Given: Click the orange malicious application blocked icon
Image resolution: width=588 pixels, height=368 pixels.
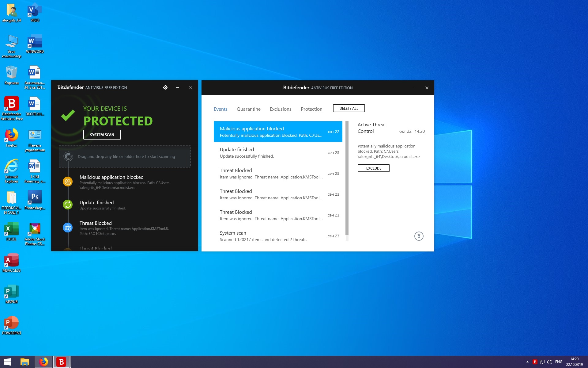Looking at the screenshot, I should pos(68,182).
